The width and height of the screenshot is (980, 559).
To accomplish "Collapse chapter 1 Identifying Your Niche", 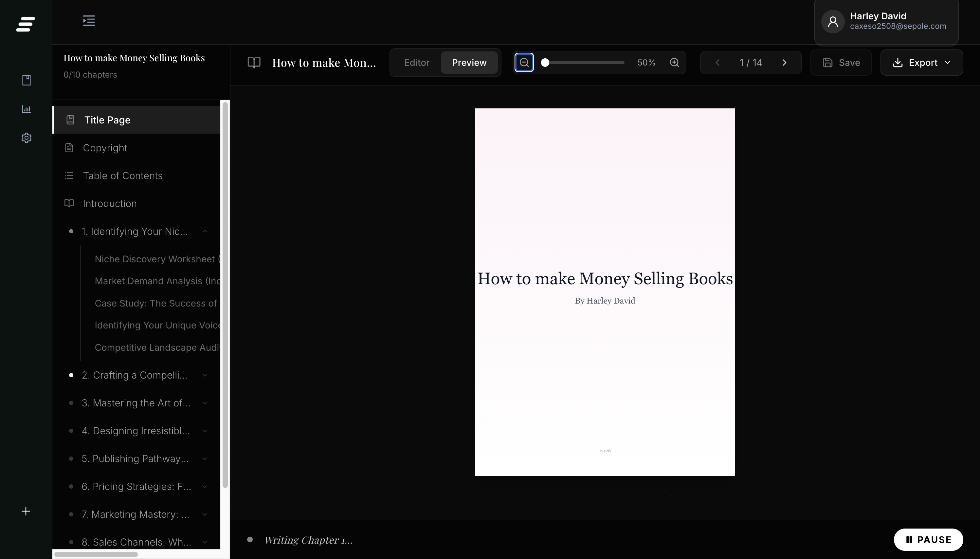I will point(205,232).
